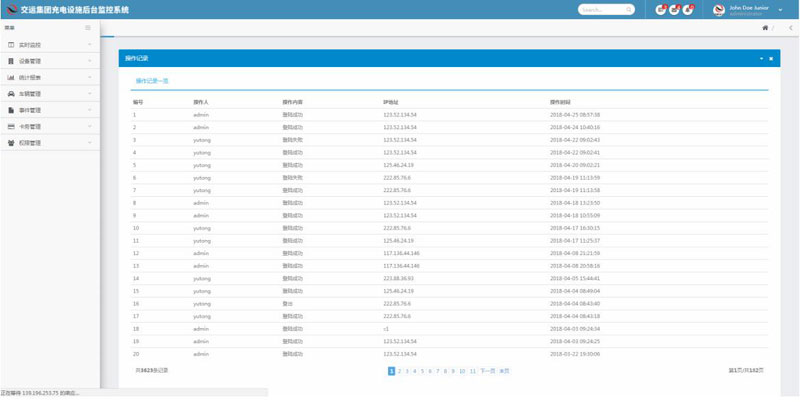Image resolution: width=800 pixels, height=402 pixels.
Task: Go to the 下一页 next page link
Action: [487, 371]
